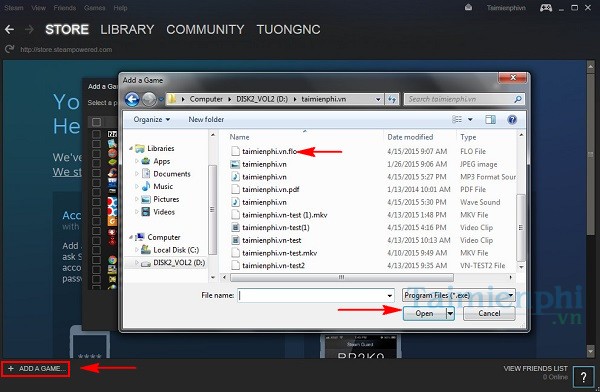The image size is (600, 392).
Task: Go to the LIBRARY tab
Action: click(x=127, y=29)
